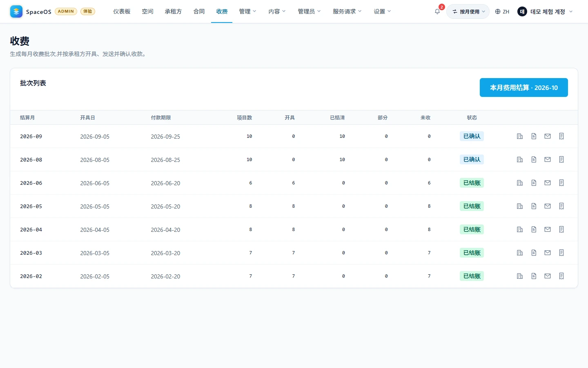The image size is (588, 368).
Task: Open the 按月使用 plan selector
Action: tap(468, 11)
